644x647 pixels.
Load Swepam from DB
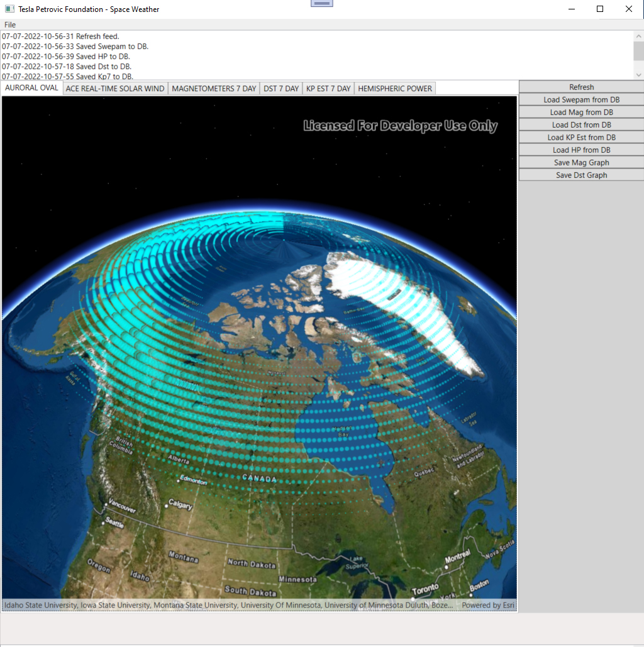581,100
